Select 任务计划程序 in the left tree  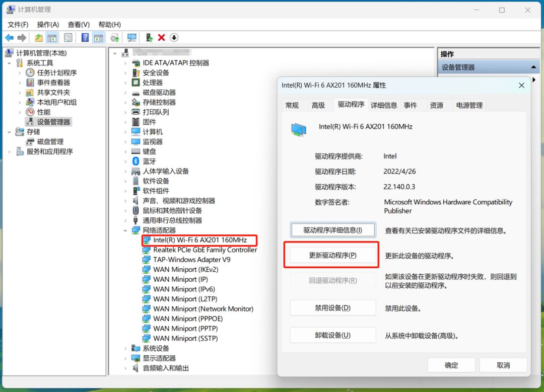tap(57, 73)
